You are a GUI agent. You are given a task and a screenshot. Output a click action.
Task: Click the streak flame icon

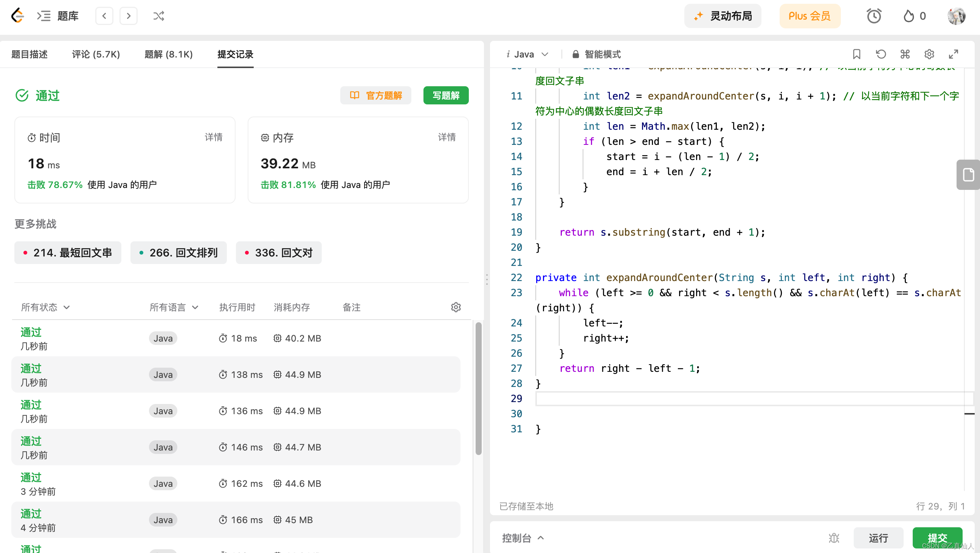(x=909, y=16)
